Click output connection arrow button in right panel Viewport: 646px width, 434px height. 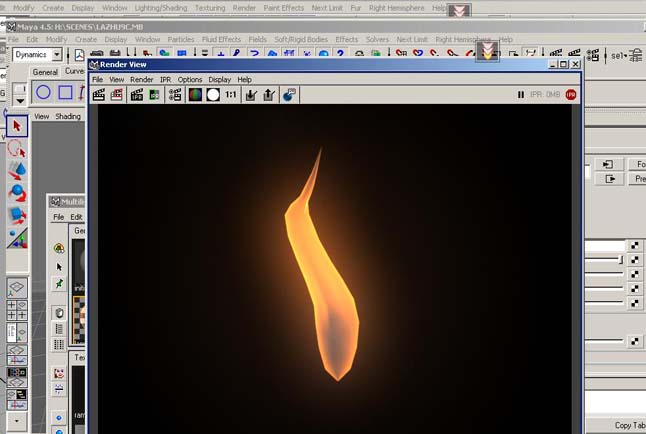[608, 179]
